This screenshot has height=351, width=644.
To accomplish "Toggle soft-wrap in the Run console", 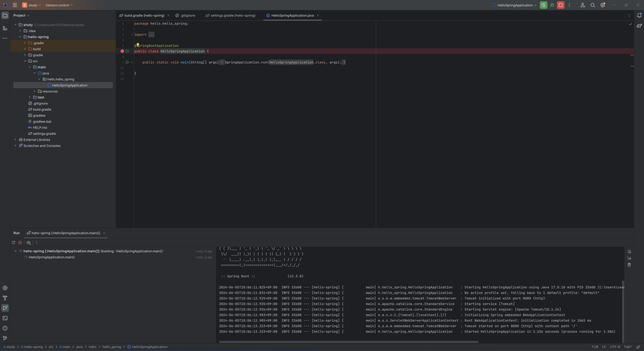I will [x=629, y=252].
